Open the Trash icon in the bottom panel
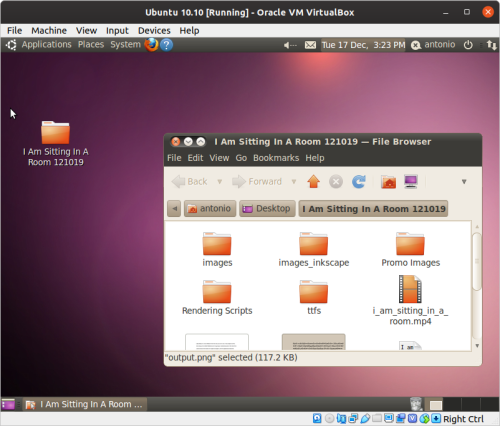The width and height of the screenshot is (500, 426). tap(416, 404)
